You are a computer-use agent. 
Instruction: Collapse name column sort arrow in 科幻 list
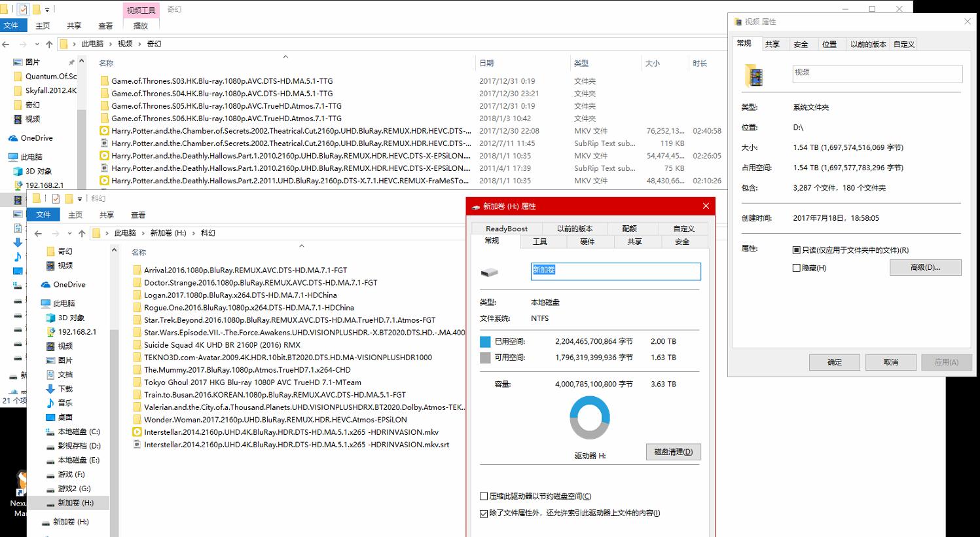coord(302,246)
